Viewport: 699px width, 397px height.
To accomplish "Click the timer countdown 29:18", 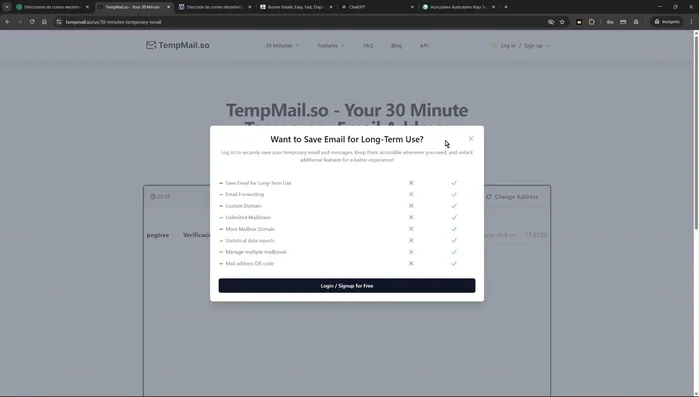I will pos(160,196).
